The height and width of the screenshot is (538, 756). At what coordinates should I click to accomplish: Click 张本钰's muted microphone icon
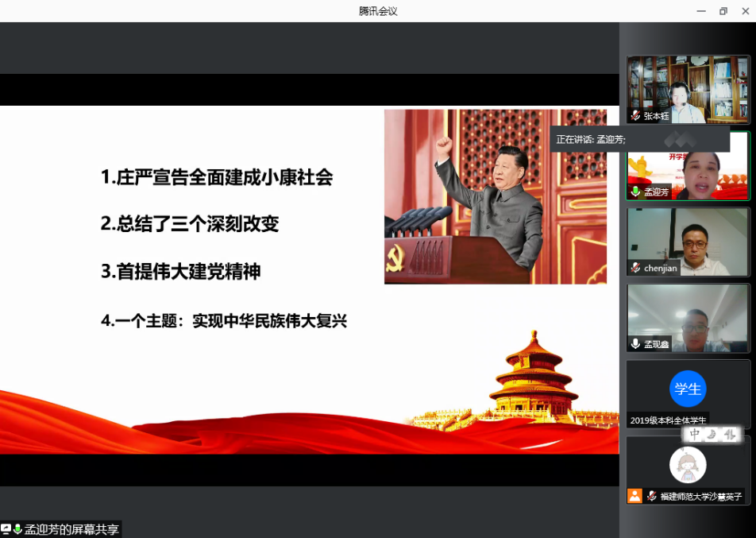[635, 116]
